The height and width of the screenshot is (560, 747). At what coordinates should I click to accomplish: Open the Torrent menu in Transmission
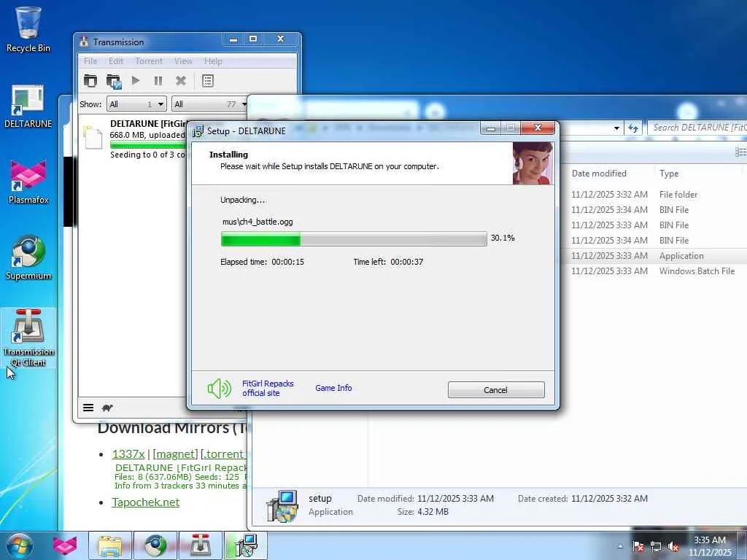149,61
